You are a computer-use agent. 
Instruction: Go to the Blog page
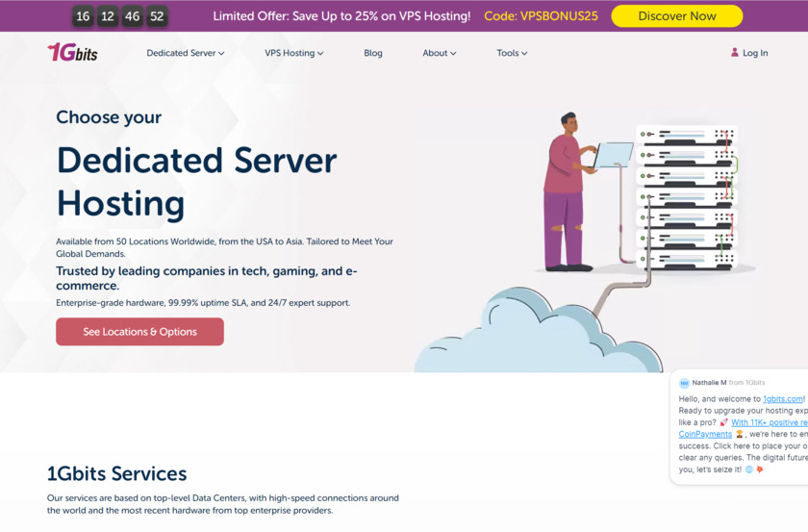[373, 53]
